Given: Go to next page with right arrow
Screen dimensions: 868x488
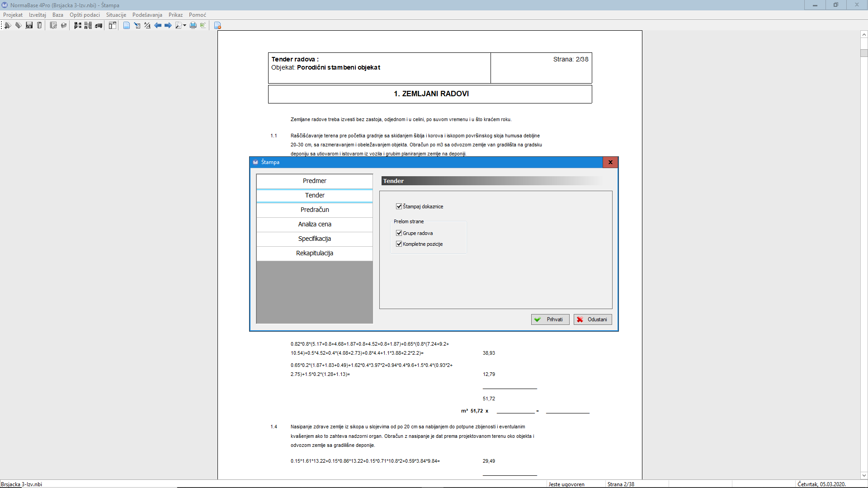Looking at the screenshot, I should click(168, 25).
